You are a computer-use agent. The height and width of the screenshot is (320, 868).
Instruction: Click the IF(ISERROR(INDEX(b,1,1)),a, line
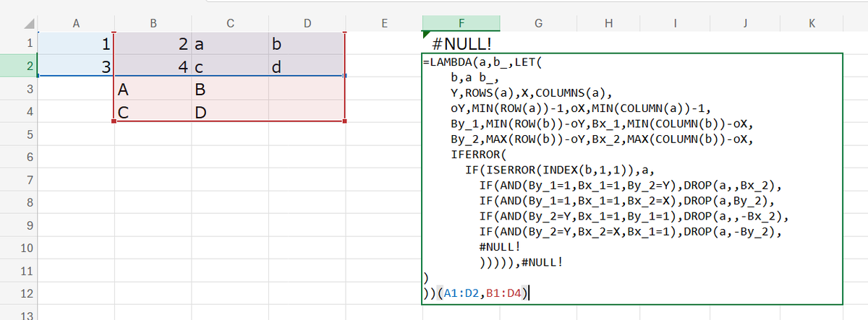pos(560,170)
